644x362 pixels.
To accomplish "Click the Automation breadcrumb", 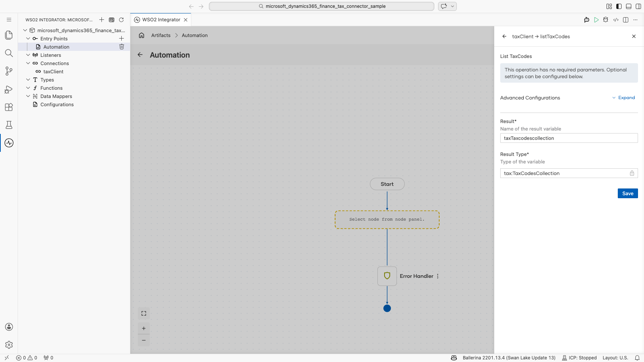I will point(195,35).
